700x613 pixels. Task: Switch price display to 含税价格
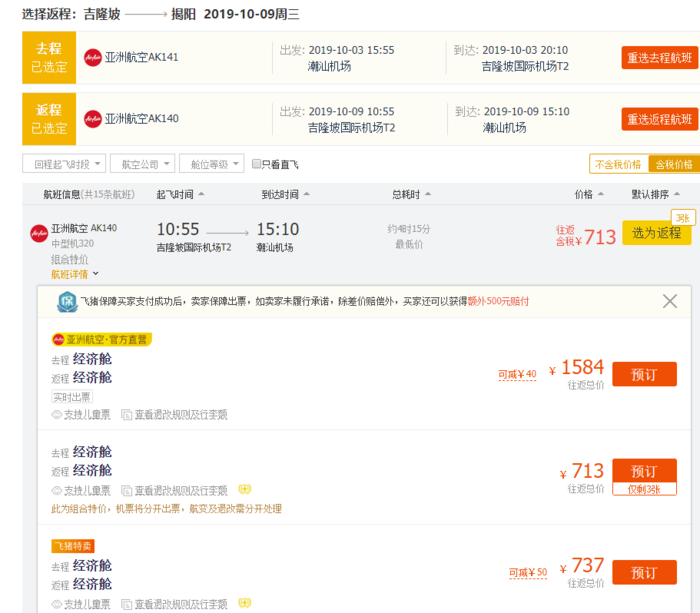[673, 164]
